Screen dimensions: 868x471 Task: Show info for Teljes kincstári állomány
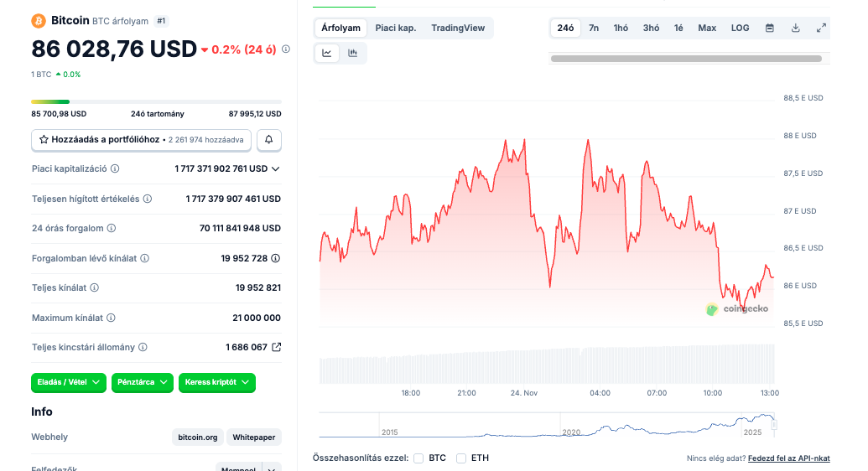click(x=143, y=347)
